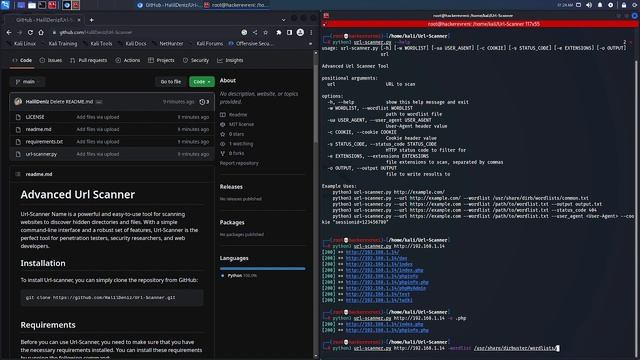
Task: Open the readme.md file row
Action: (x=111, y=129)
